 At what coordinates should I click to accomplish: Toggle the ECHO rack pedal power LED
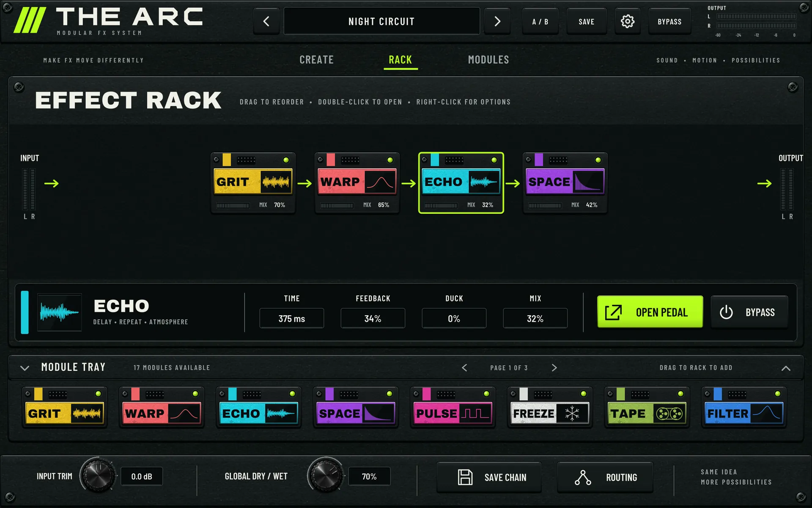pos(494,160)
